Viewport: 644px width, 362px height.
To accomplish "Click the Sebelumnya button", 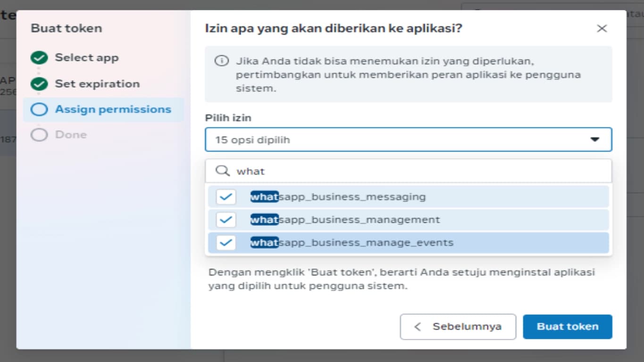I will (458, 326).
